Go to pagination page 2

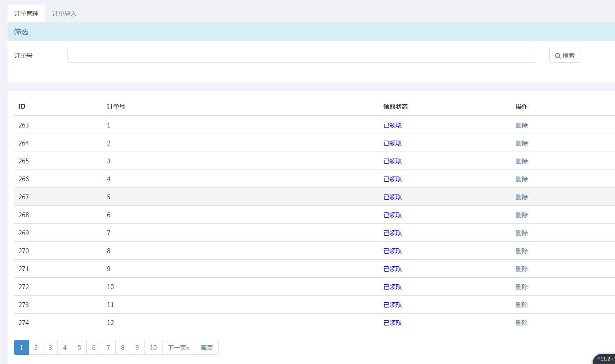36,347
